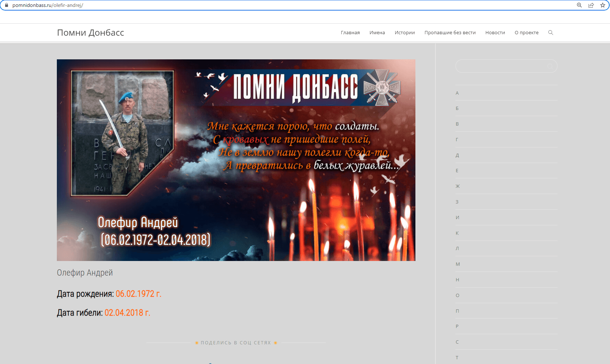Select letter А in the sidebar index
The width and height of the screenshot is (610, 364).
(x=457, y=93)
